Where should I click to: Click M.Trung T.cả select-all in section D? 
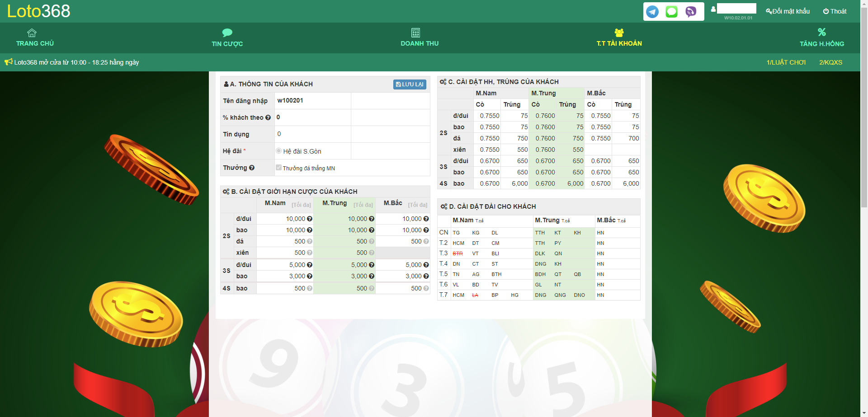566,221
